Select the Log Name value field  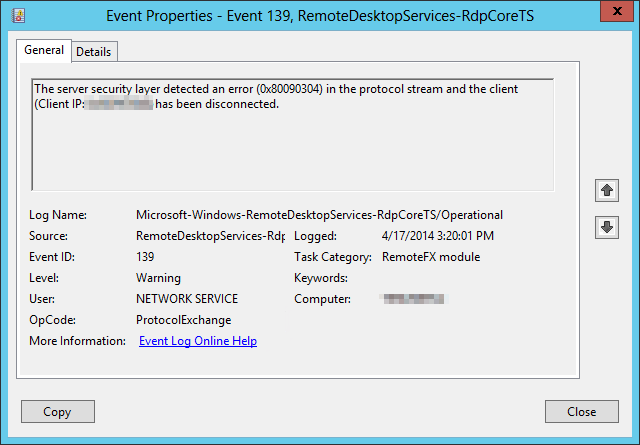click(319, 215)
